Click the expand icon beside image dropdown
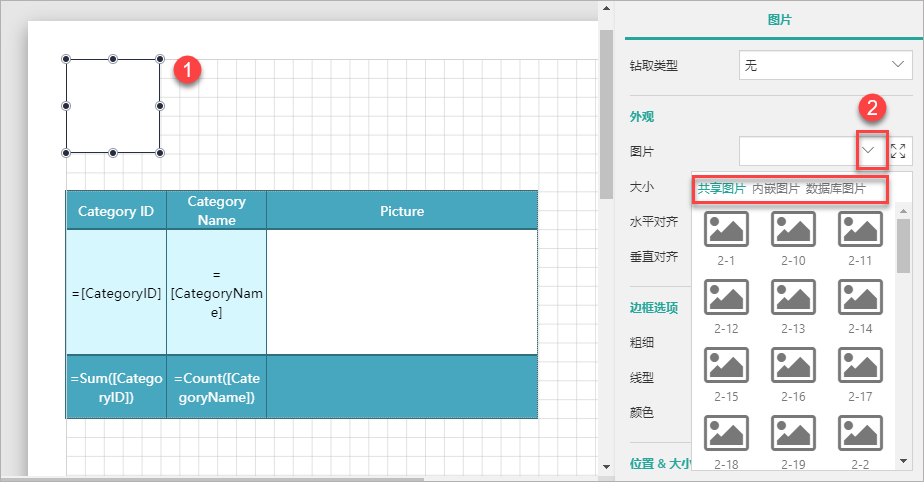The image size is (924, 482). (x=898, y=151)
